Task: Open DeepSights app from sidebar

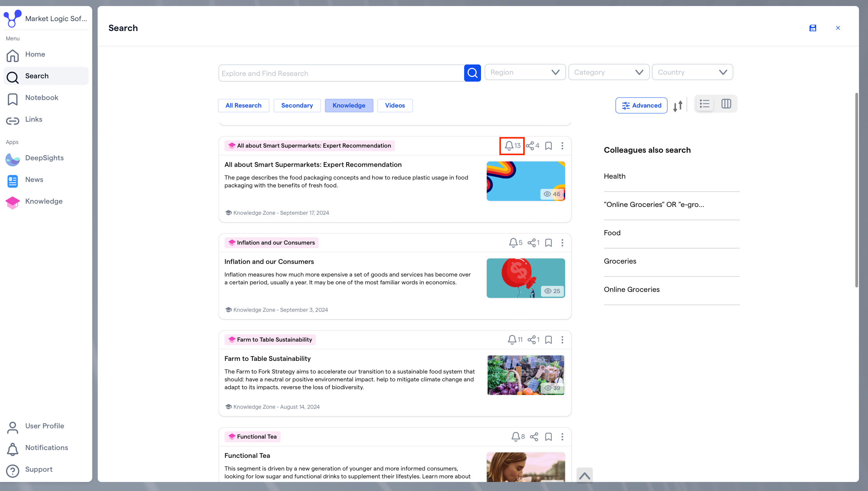Action: pos(44,158)
